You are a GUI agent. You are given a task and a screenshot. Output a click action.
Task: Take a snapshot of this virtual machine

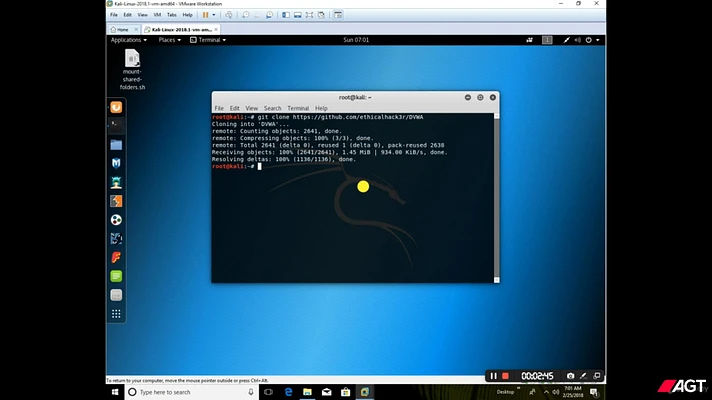[x=246, y=15]
